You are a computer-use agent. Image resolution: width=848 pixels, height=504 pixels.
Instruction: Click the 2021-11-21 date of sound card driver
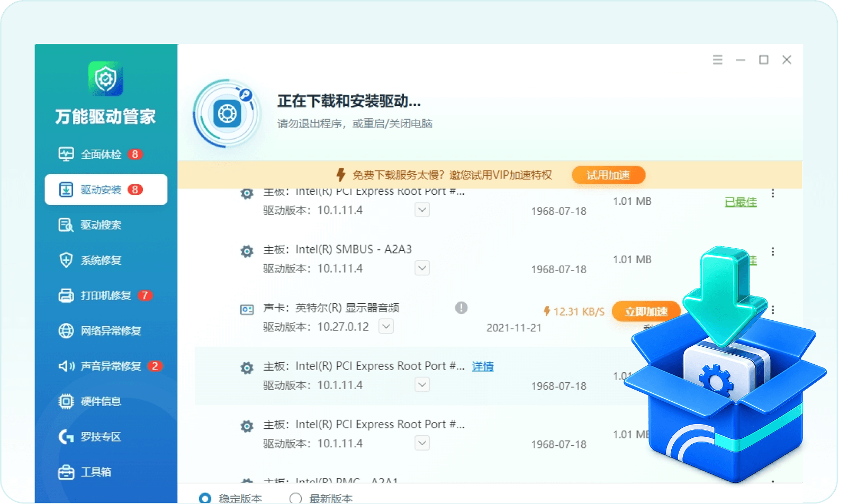[514, 328]
